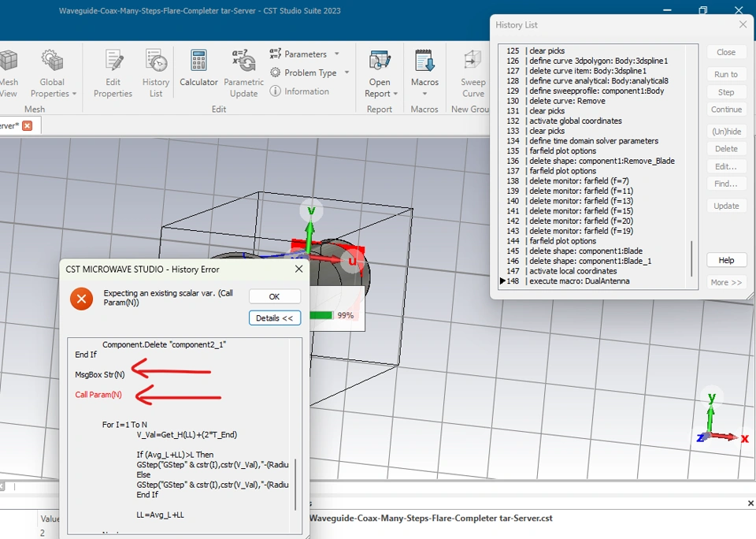
Task: Click (Un)hide button
Action: point(726,132)
